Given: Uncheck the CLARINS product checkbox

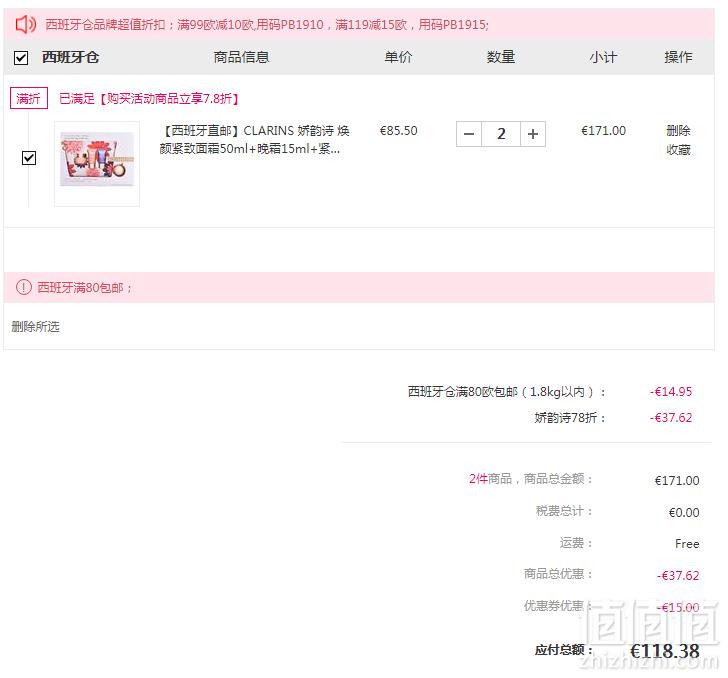Looking at the screenshot, I should click(x=29, y=158).
